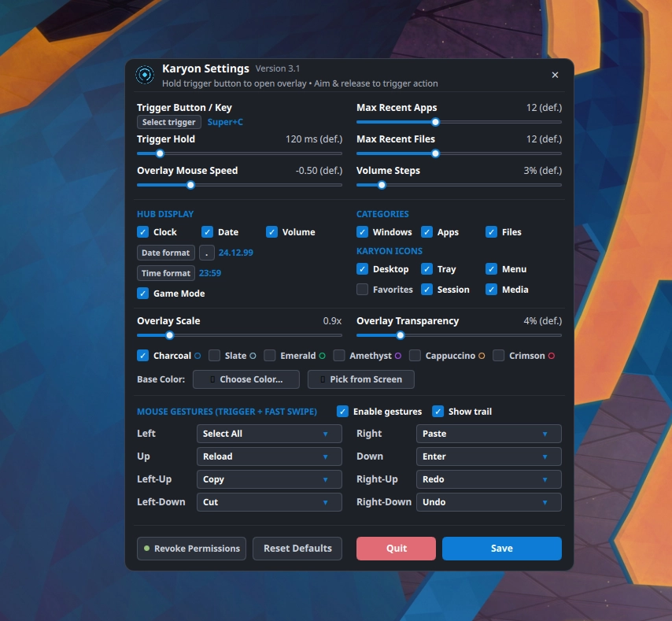Click the orange ring next to Cappuccino
The height and width of the screenshot is (621, 672).
pos(482,356)
